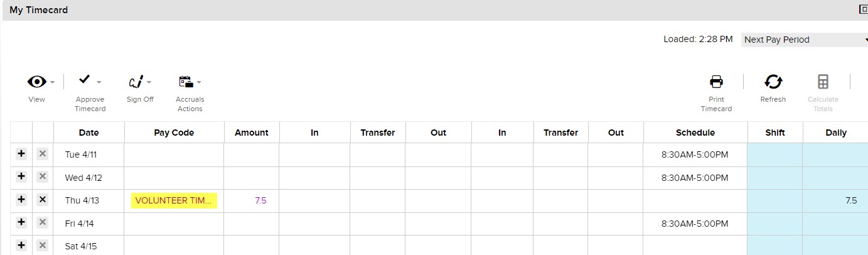Screen dimensions: 868x255
Task: Print the timecard using printer icon
Action: point(716,82)
